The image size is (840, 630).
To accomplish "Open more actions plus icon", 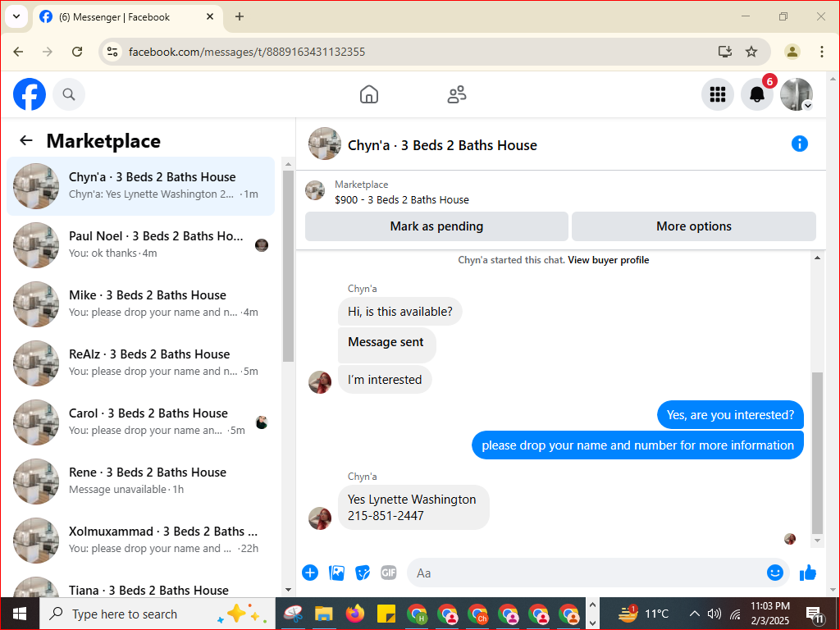I will click(x=310, y=573).
